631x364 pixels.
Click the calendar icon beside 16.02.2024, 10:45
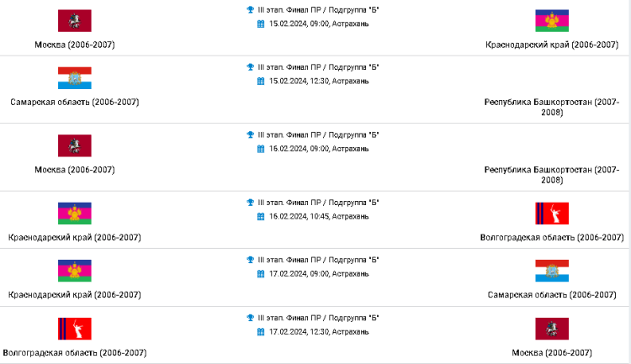[x=261, y=216]
